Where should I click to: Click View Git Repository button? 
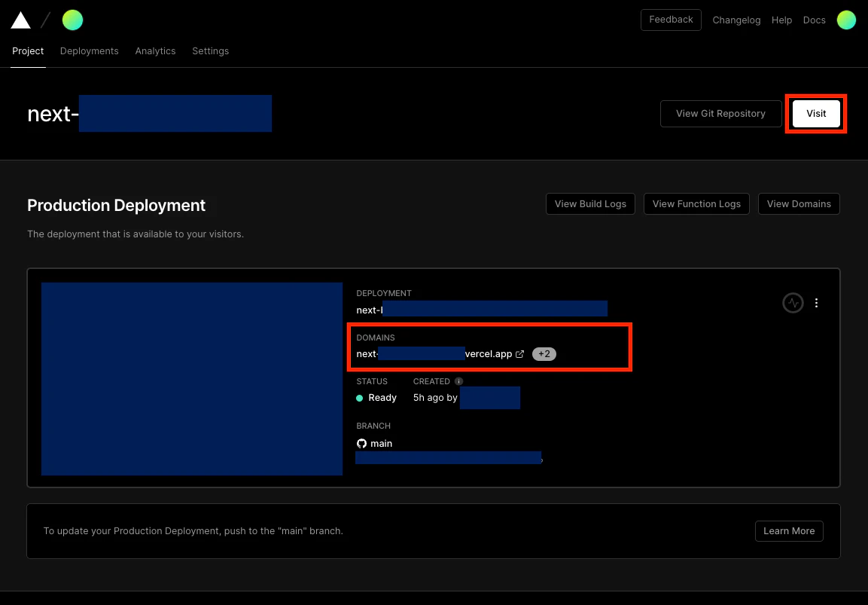click(x=720, y=114)
